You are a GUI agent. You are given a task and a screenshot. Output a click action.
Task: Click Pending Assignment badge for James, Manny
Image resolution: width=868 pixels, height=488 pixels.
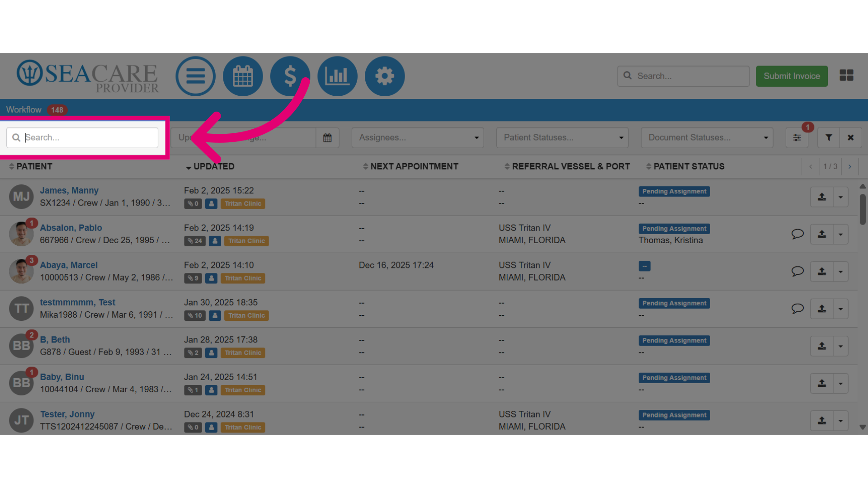674,191
